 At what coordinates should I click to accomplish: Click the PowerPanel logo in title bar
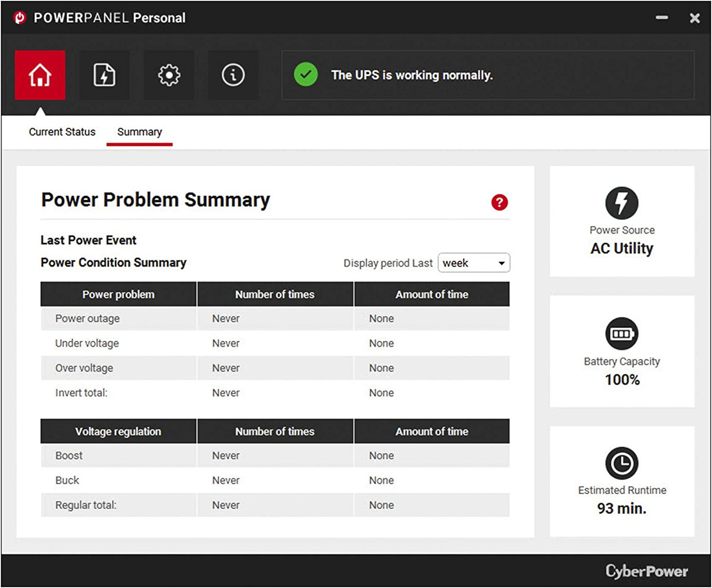click(20, 18)
